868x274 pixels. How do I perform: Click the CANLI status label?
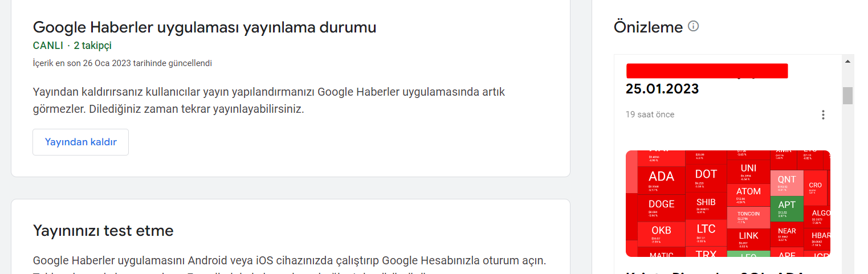pyautogui.click(x=48, y=46)
